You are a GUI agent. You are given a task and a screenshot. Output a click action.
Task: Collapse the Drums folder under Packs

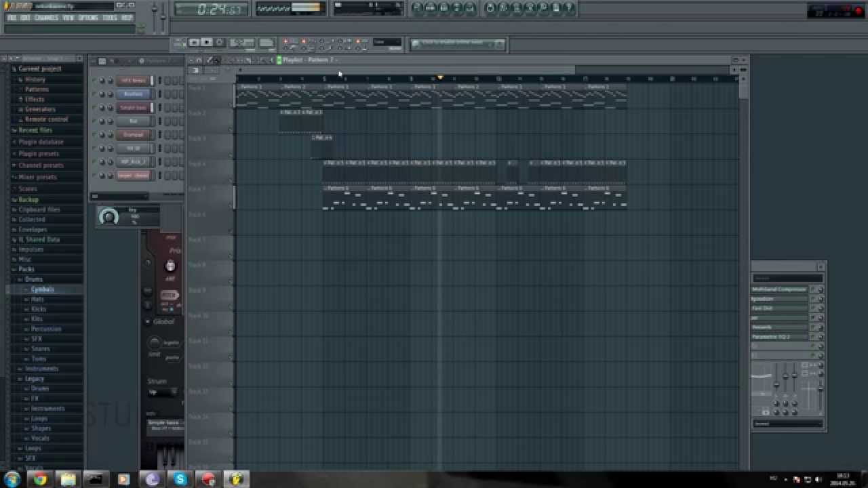click(x=33, y=279)
